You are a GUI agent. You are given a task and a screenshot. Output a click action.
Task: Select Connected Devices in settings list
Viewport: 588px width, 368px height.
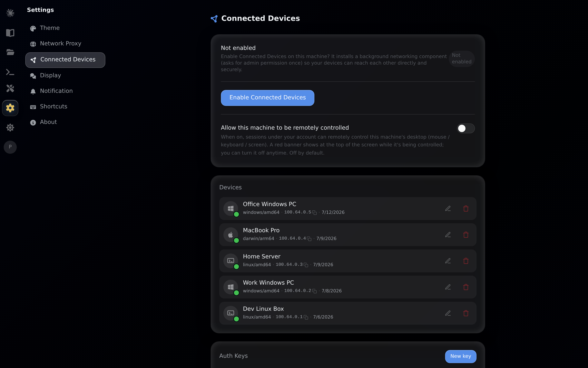65,60
